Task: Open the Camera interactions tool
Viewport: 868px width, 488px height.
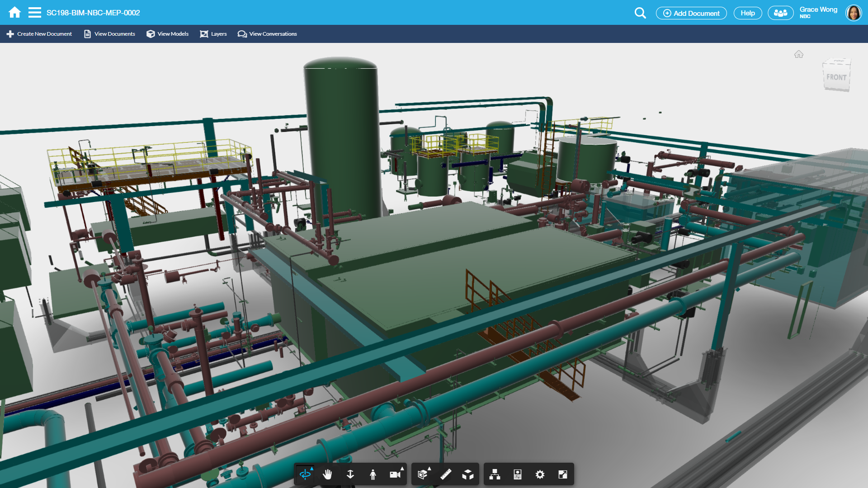Action: click(x=395, y=474)
